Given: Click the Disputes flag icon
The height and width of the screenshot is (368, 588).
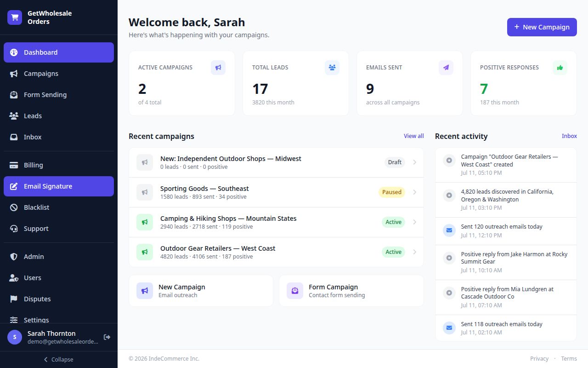Looking at the screenshot, I should tap(14, 299).
